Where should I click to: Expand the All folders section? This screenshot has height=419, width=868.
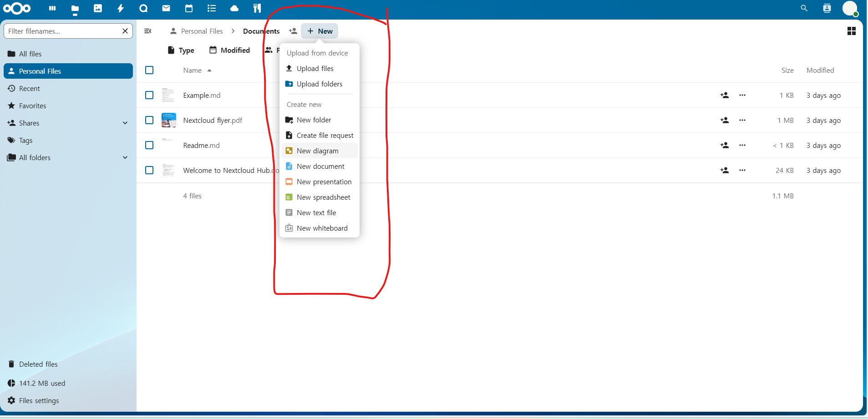125,157
